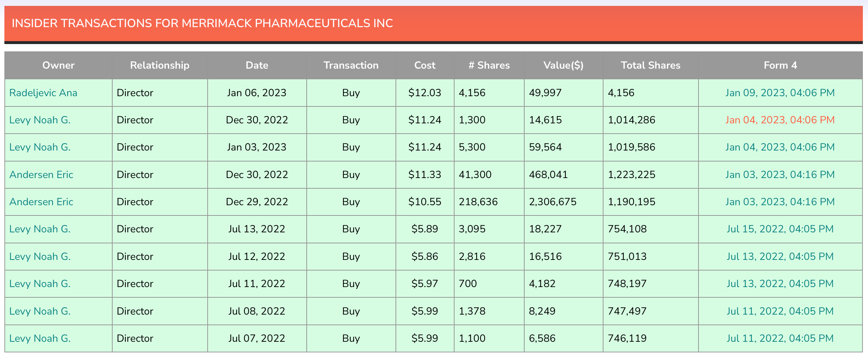Sort by the Form 4 column header
868x359 pixels.
coord(780,65)
